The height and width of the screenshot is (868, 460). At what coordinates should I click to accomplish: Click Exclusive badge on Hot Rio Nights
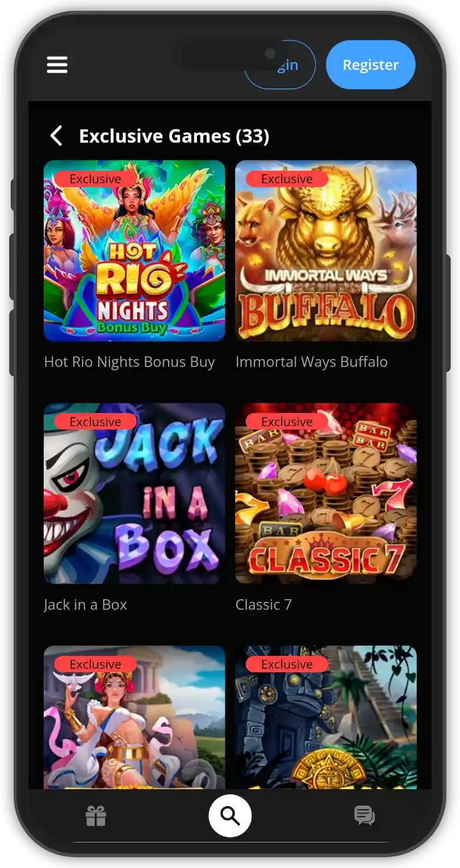click(95, 179)
